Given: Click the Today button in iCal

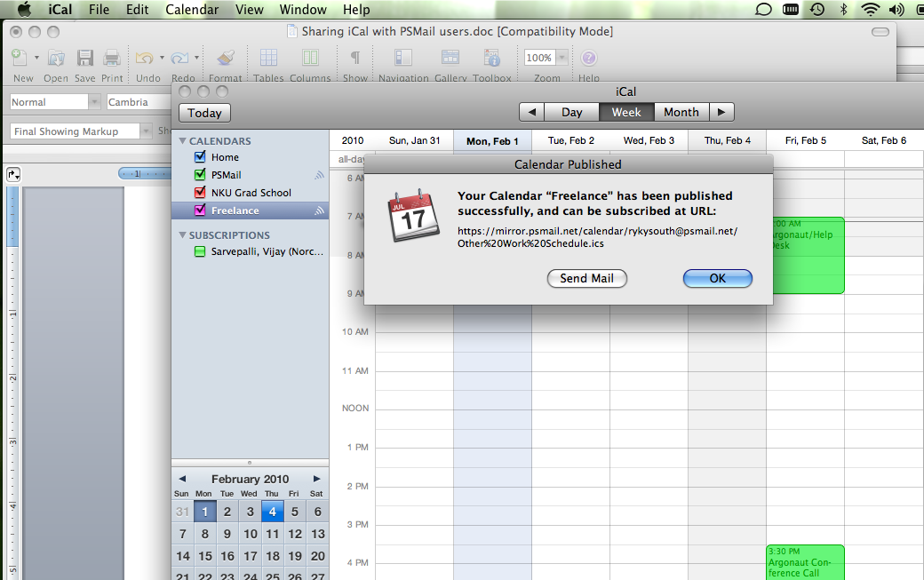Looking at the screenshot, I should 204,113.
